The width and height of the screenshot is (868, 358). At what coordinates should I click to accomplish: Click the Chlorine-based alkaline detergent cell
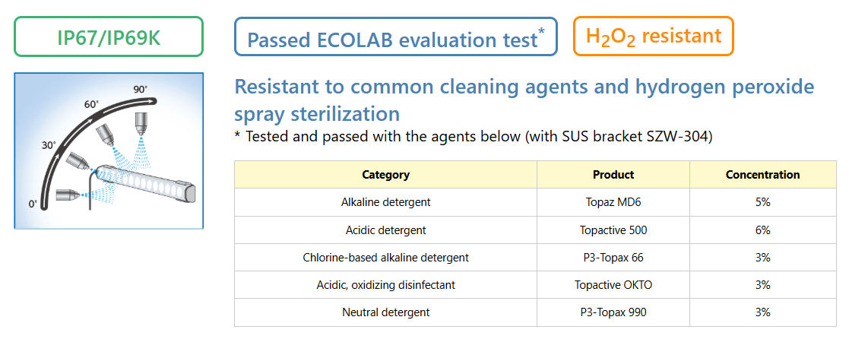pos(385,258)
